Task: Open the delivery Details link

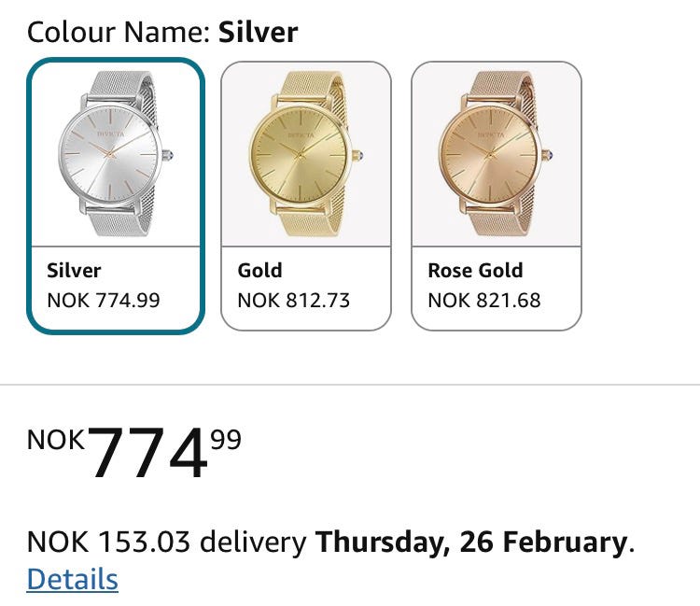Action: tap(72, 579)
